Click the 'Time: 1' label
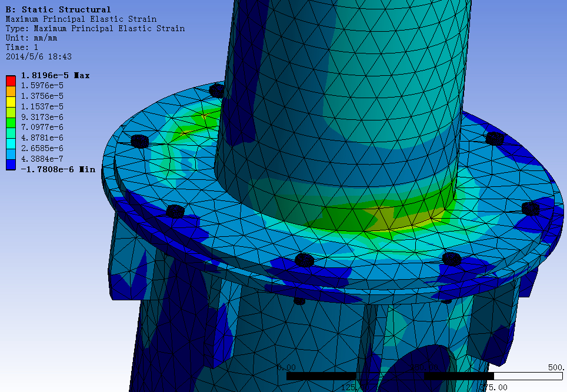 coord(22,48)
